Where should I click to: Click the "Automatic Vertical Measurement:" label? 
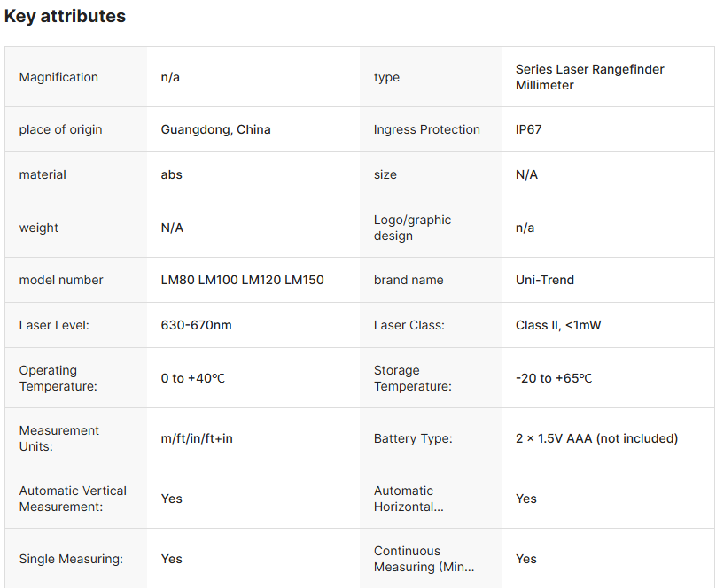(73, 499)
